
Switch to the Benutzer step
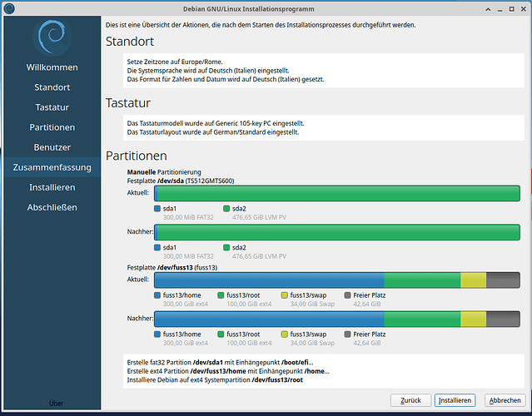pos(52,147)
